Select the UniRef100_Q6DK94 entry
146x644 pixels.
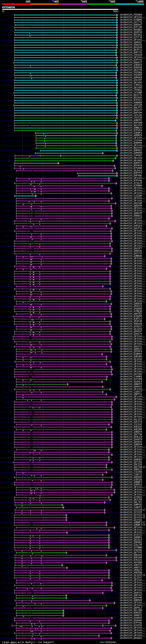click(131, 206)
